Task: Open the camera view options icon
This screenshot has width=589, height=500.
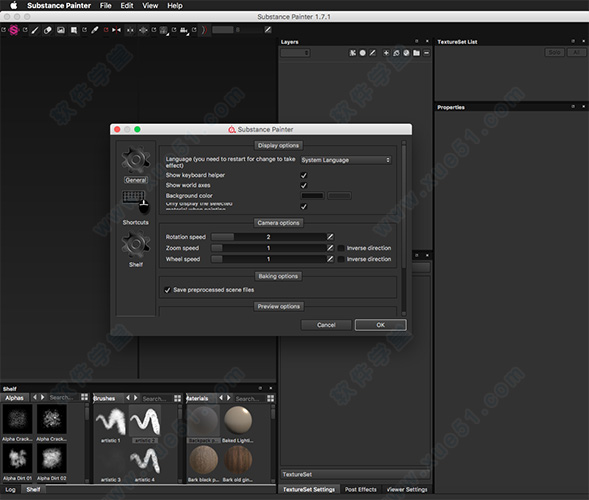Action: [184, 30]
